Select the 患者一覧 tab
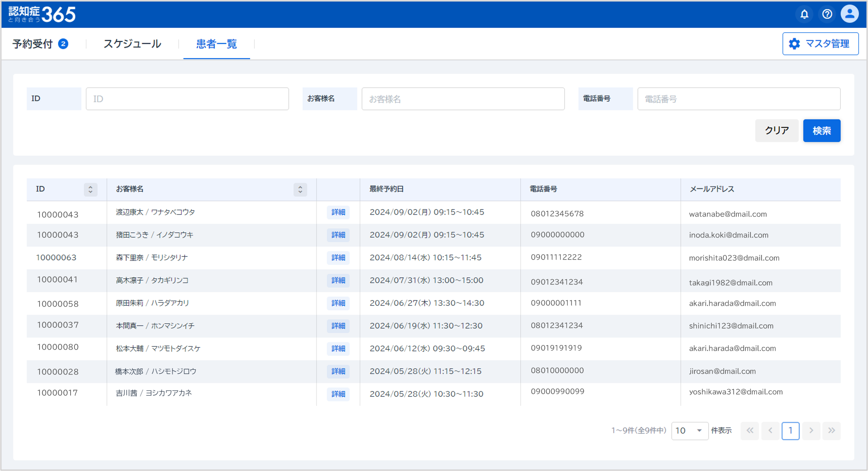 [x=216, y=44]
